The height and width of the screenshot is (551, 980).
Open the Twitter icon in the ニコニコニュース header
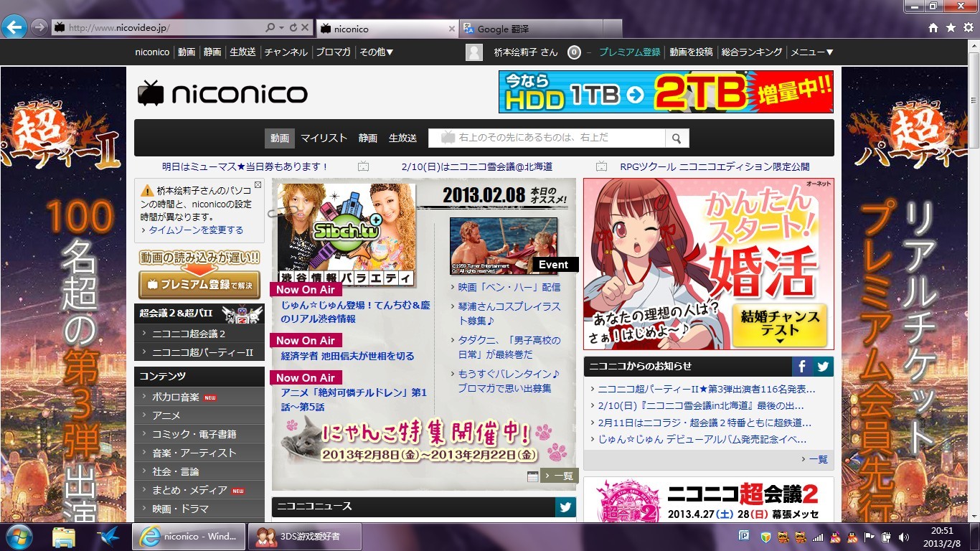coord(565,507)
